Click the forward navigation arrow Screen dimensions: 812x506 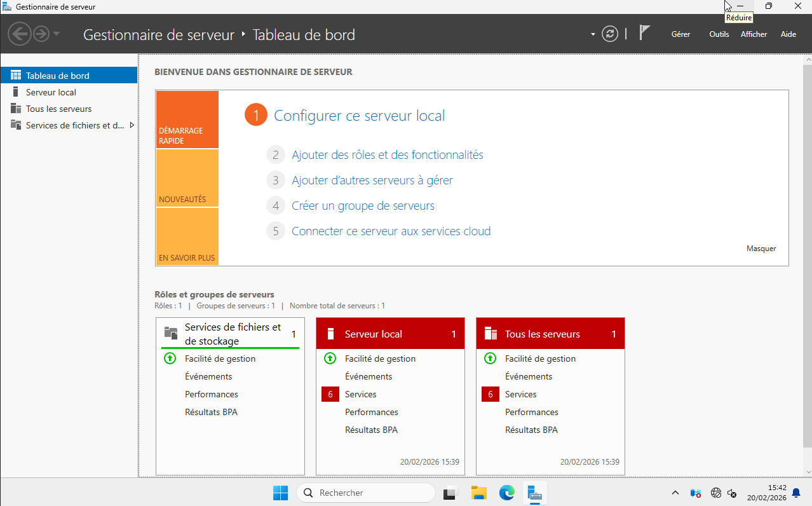(x=41, y=34)
